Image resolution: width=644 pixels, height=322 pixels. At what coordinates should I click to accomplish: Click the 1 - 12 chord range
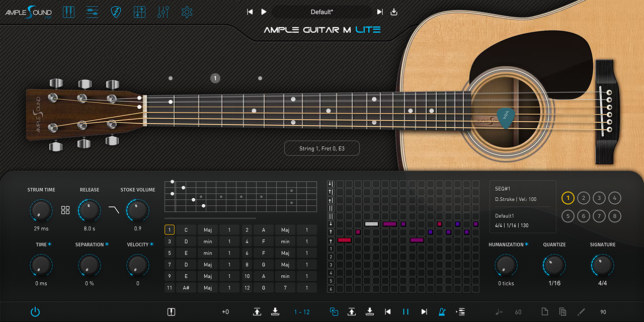coord(302,312)
